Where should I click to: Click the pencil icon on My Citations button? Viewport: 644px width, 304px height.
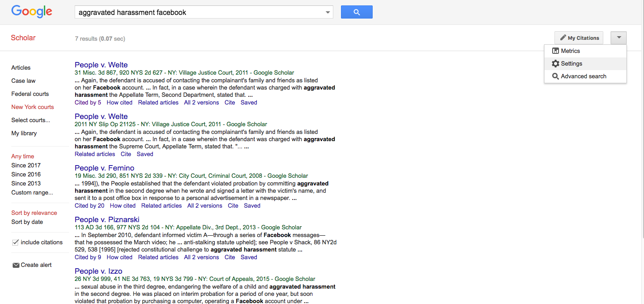tap(563, 38)
